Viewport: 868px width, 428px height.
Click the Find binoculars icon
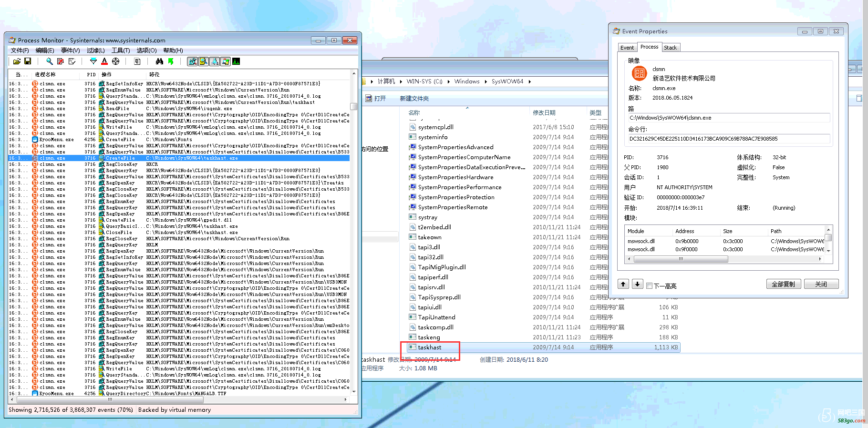(x=159, y=61)
